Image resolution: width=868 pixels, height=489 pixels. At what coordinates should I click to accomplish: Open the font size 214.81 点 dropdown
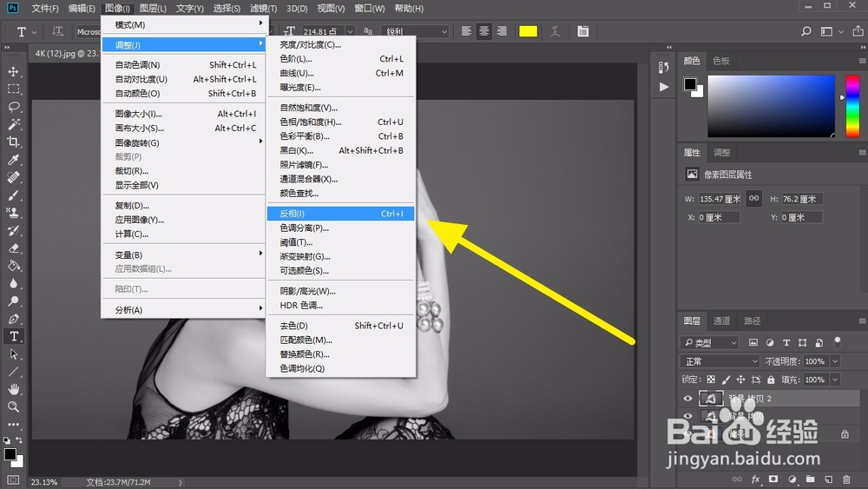point(349,31)
